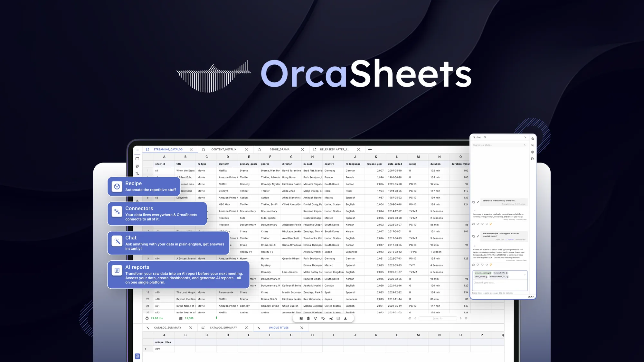Copy the 'Generate a brief summary' message

click(x=473, y=202)
